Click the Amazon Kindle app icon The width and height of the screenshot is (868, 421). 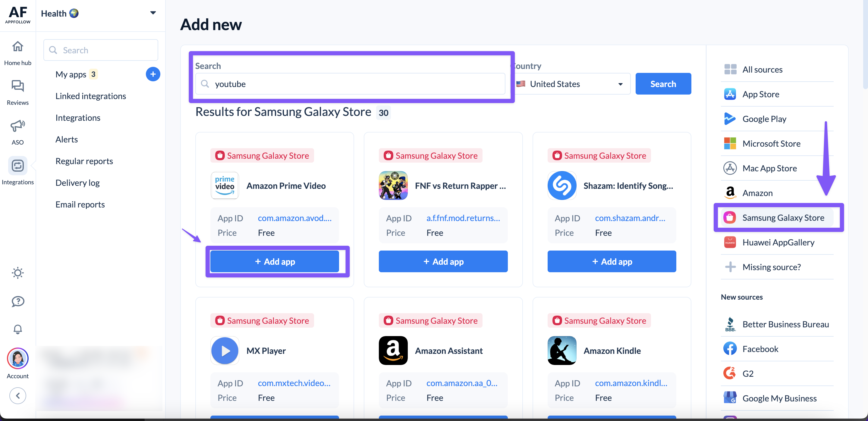pyautogui.click(x=562, y=351)
